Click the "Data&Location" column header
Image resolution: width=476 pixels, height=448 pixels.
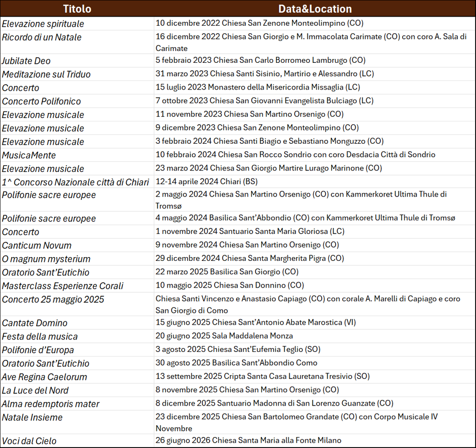click(315, 9)
